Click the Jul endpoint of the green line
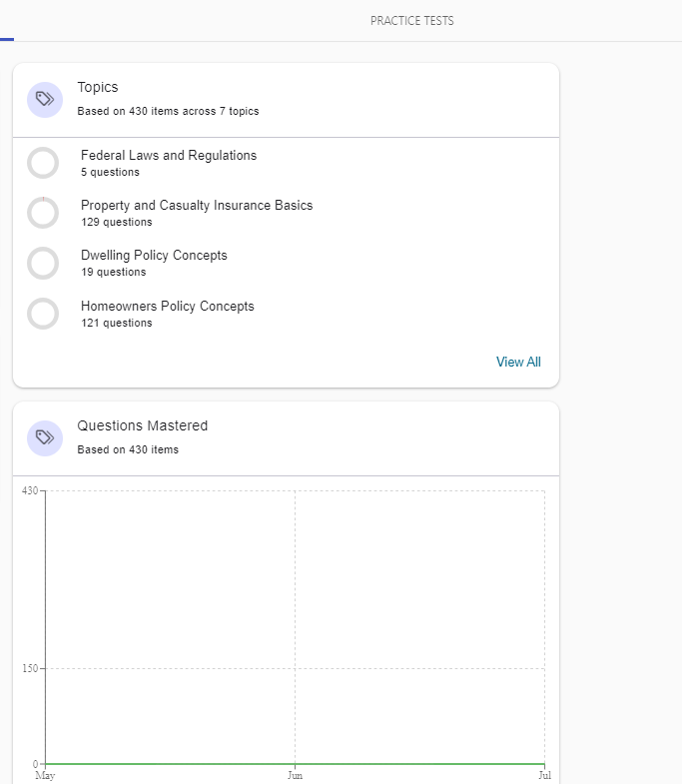 (x=544, y=763)
